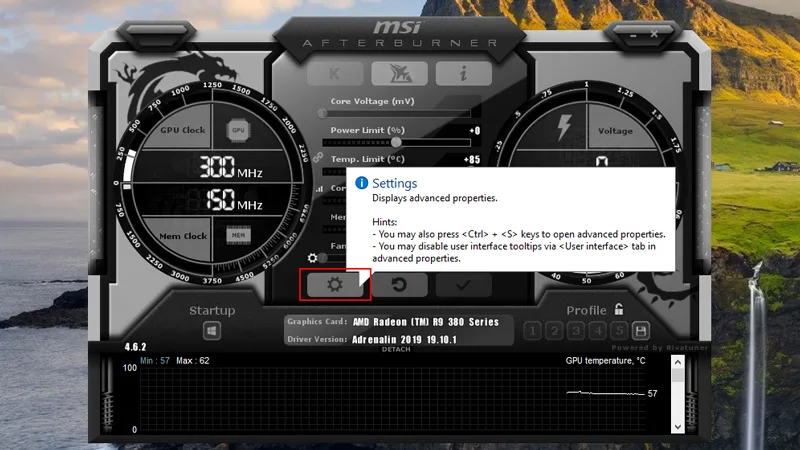Click the monitor scrollbar down arrow
Viewport: 800px width, 450px height.
pos(678,427)
